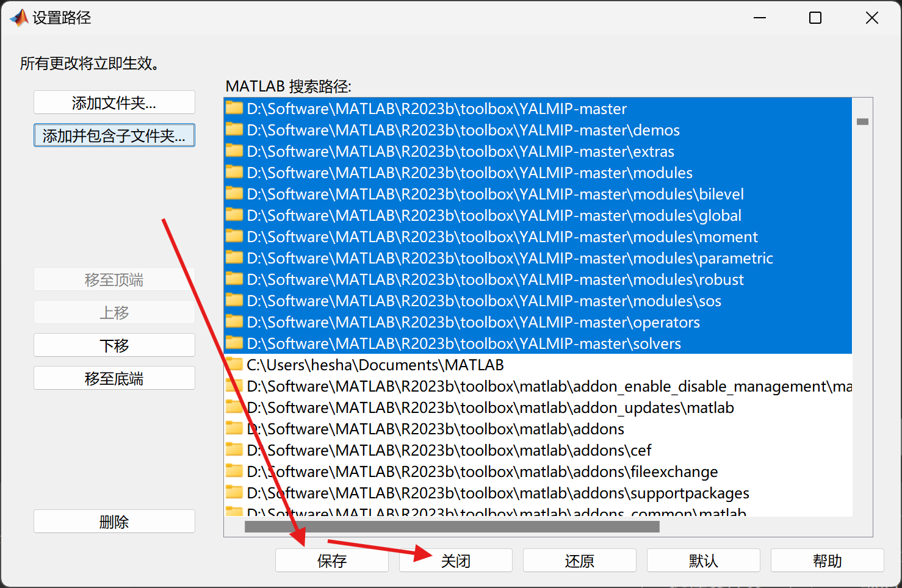Click folder icon of addons\fileexchange row

click(234, 471)
